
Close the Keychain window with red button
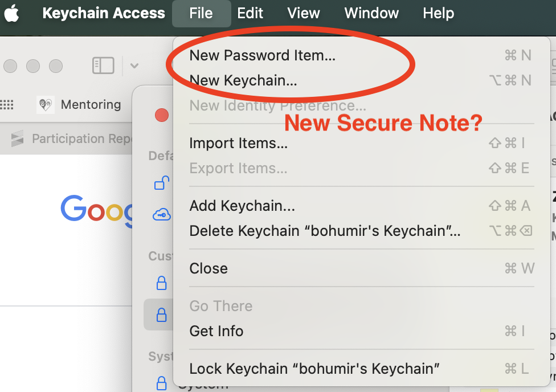tap(162, 115)
